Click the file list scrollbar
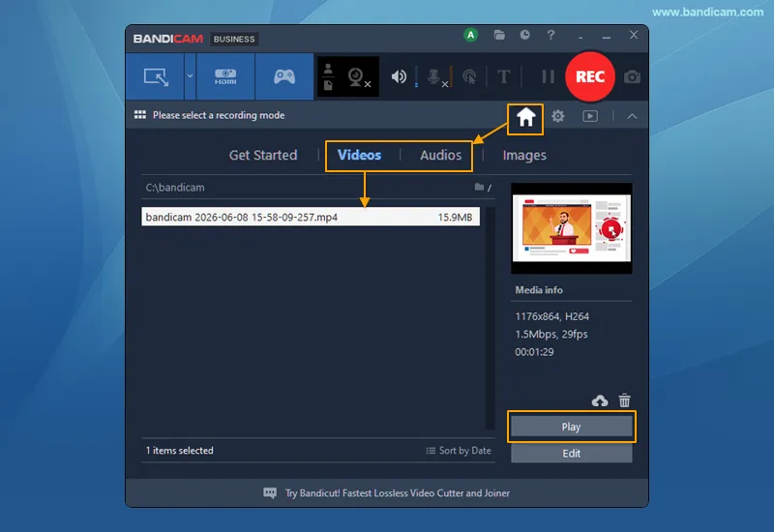The width and height of the screenshot is (774, 532). [490, 318]
